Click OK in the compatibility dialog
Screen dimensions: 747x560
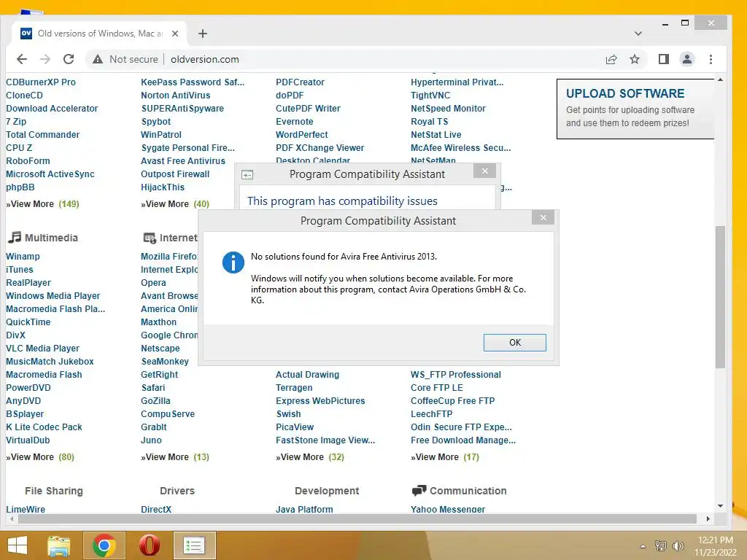coord(514,343)
